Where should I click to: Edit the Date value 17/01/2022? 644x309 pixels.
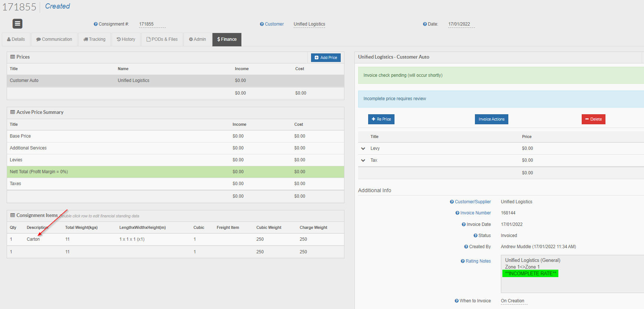pos(461,24)
